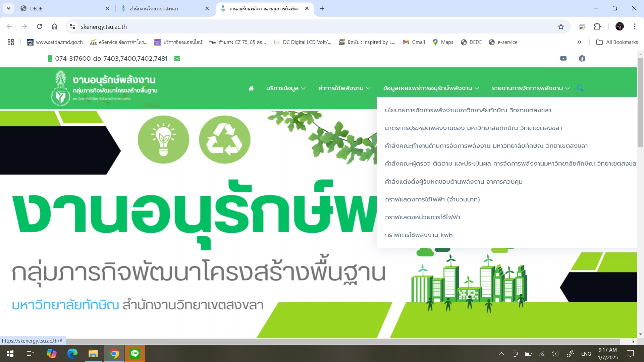Bookmark this page with star icon
644x362 pixels.
[x=561, y=27]
